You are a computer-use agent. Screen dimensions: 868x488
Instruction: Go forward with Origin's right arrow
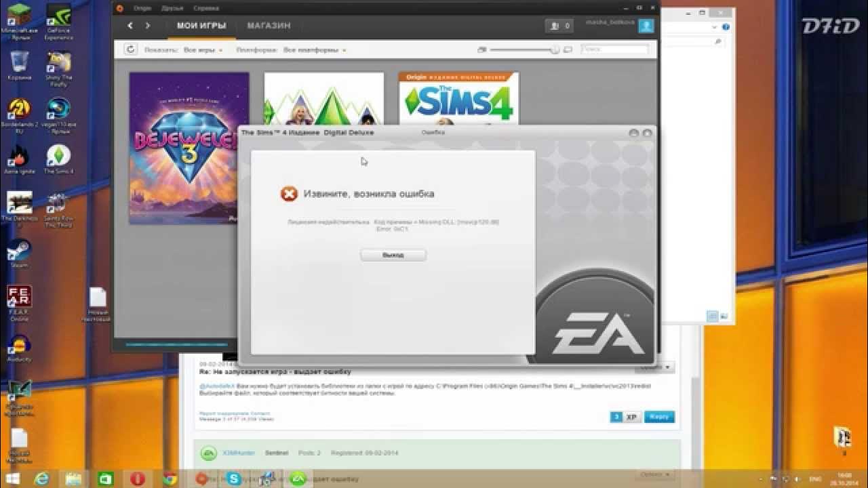tap(148, 26)
